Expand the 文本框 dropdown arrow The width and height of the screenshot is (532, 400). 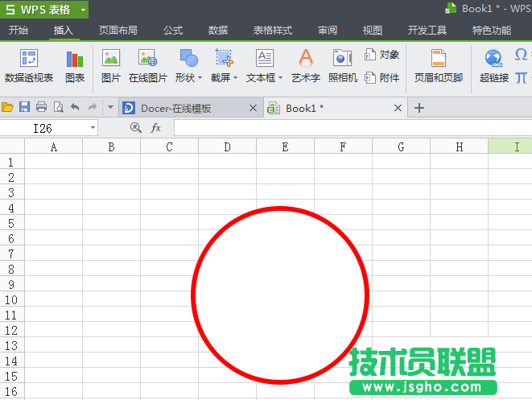click(280, 78)
